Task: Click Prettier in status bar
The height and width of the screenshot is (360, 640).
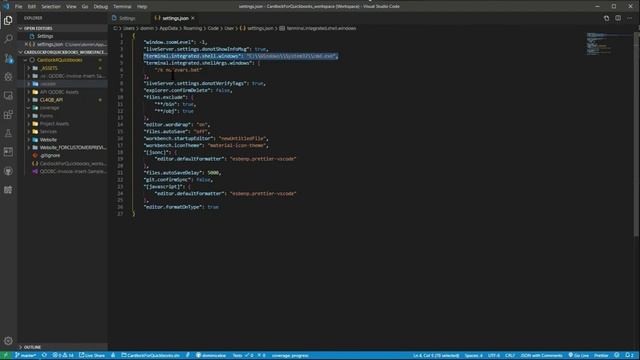Action: coord(601,356)
